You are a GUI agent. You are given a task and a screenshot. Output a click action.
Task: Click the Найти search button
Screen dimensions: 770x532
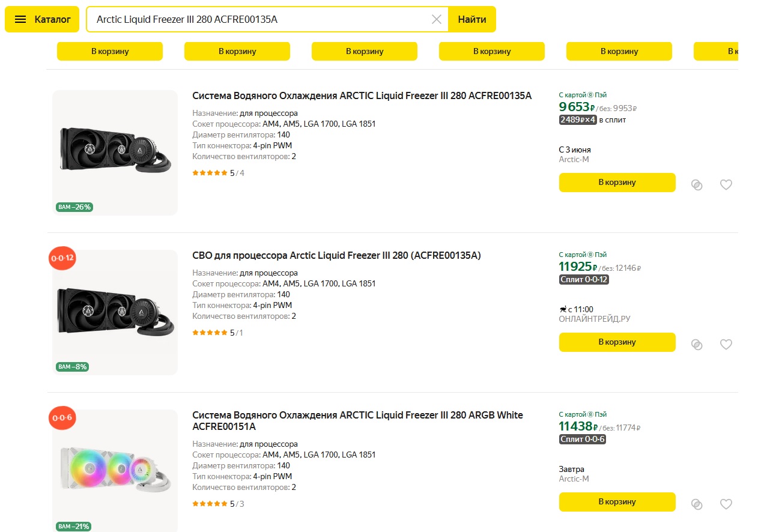[472, 19]
